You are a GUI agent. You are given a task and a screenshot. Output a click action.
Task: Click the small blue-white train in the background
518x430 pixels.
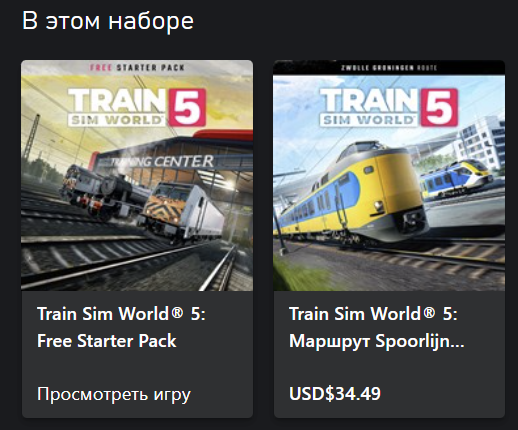pyautogui.click(x=456, y=178)
